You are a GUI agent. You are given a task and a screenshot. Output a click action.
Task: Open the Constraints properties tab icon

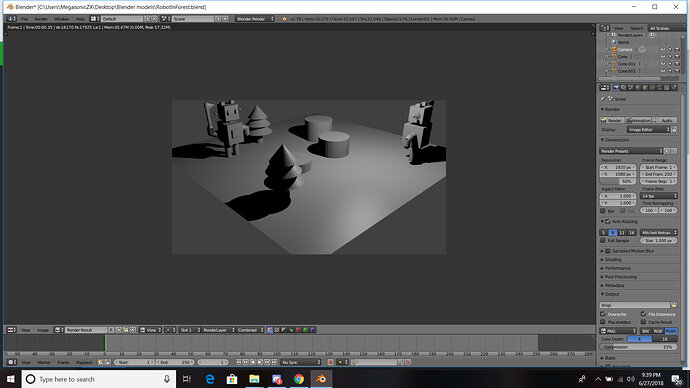tap(652, 88)
